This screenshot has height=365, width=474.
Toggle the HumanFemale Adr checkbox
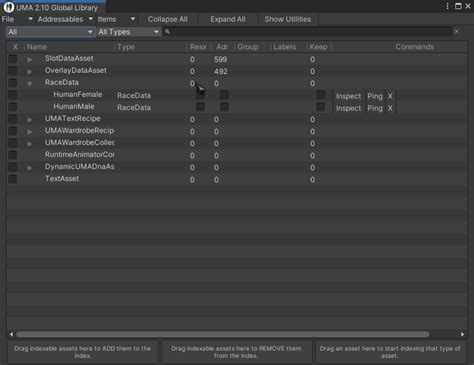click(224, 95)
